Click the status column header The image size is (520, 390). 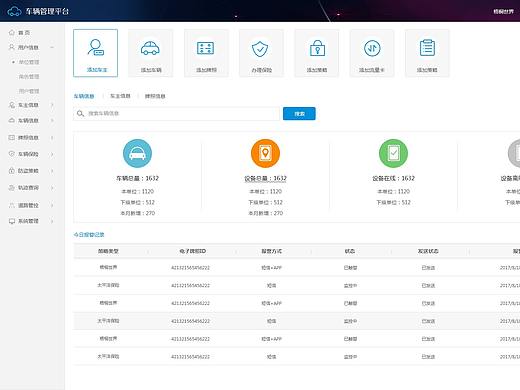350,251
